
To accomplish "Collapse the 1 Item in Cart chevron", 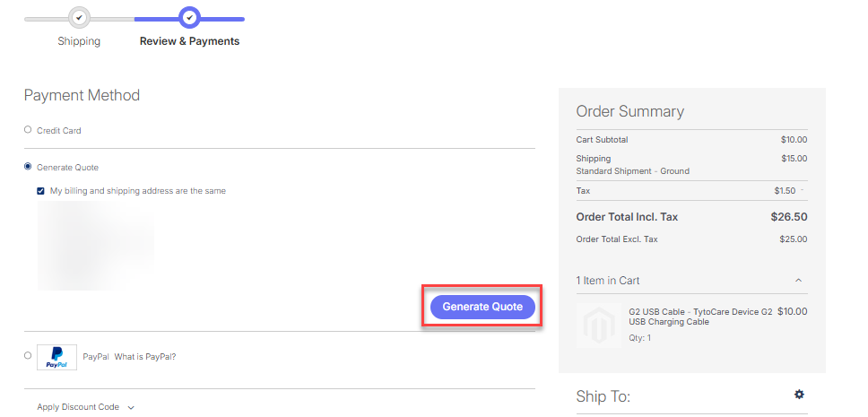I will (x=798, y=280).
